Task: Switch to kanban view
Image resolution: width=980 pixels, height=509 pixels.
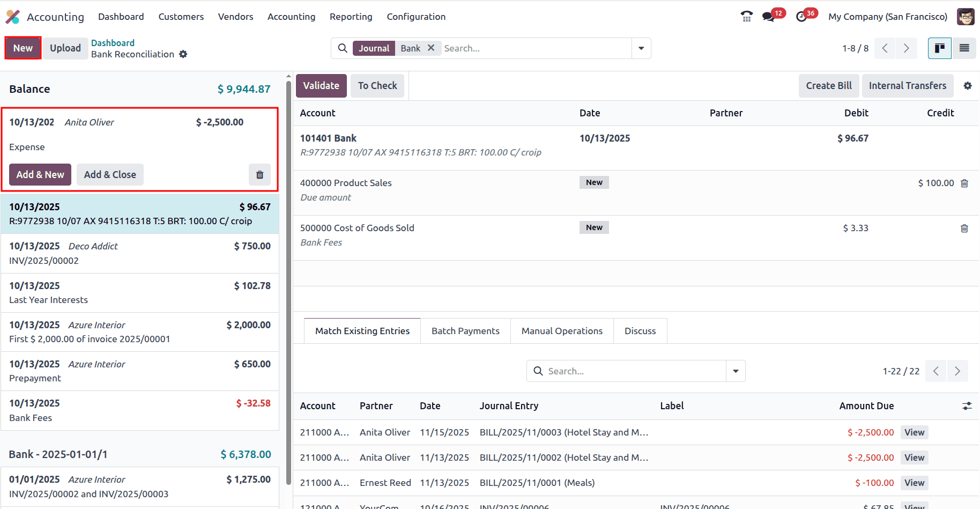Action: (x=939, y=48)
